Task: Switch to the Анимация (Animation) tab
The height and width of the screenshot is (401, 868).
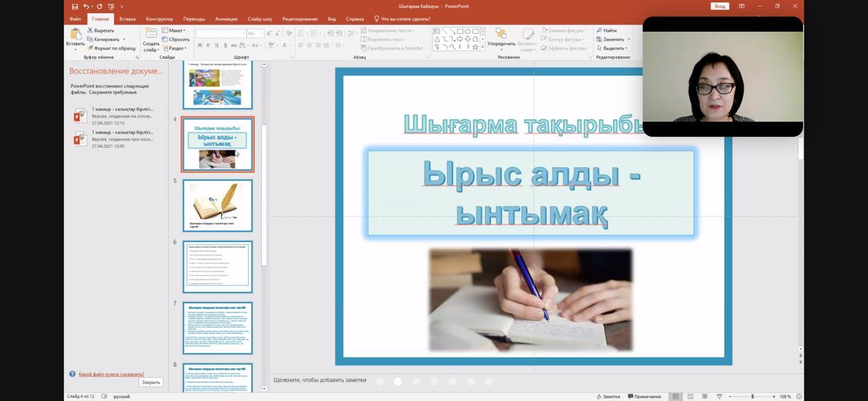Action: pos(226,19)
